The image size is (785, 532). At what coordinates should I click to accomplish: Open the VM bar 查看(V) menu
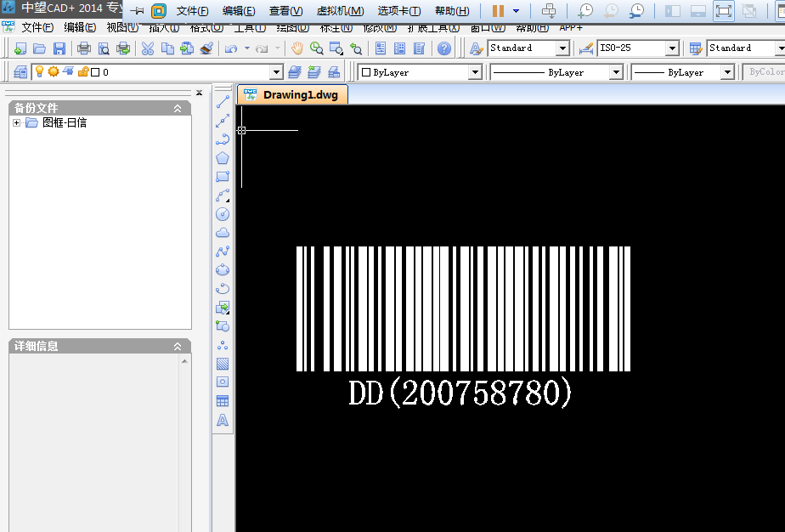285,10
